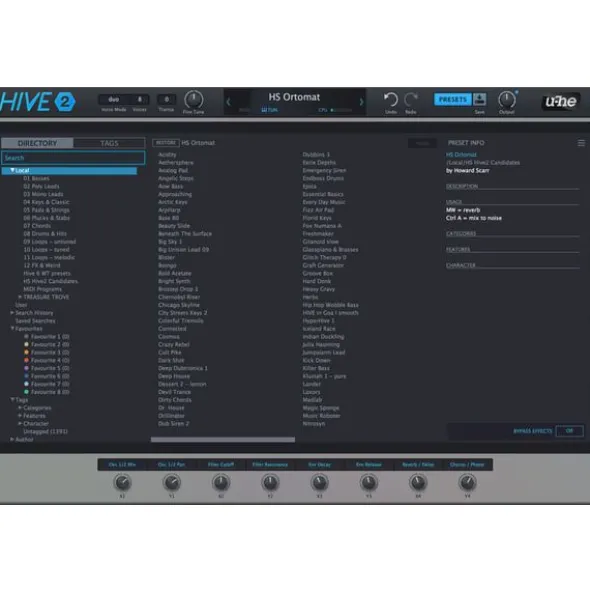Collapse the Tags tree node
This screenshot has width=590, height=591.
coord(12,400)
